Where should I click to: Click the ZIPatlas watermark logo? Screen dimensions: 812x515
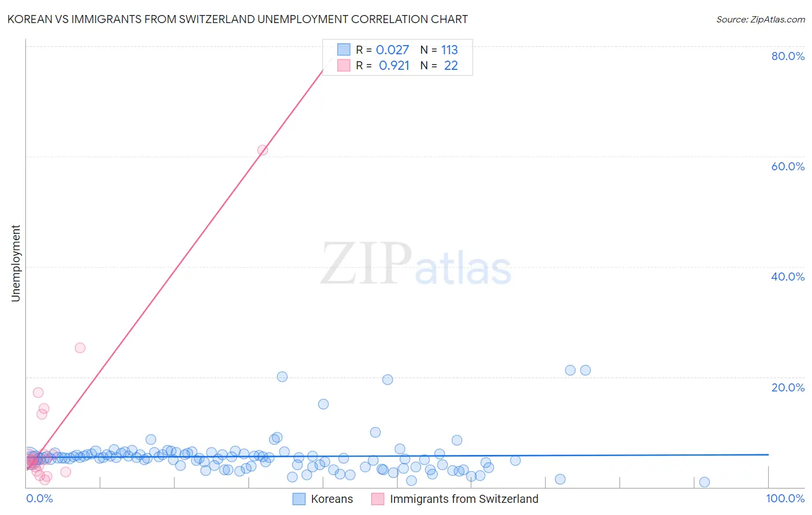point(416,264)
